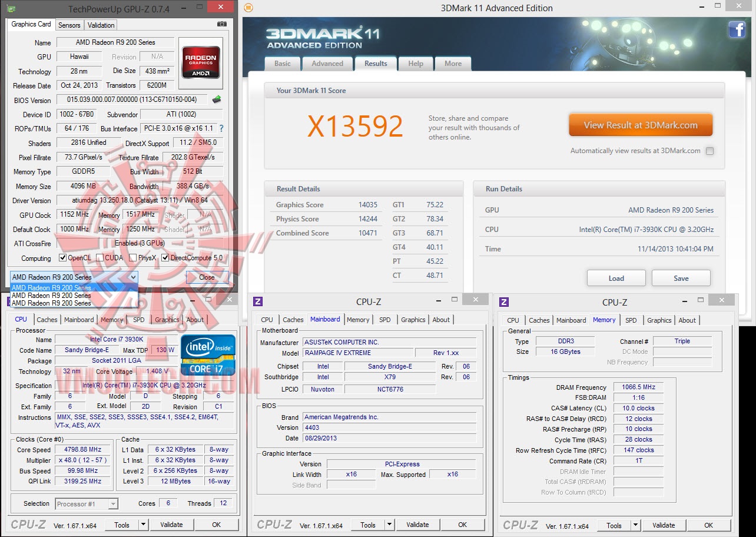This screenshot has width=756, height=537.
Task: Open the Basic tab in 3DMark 11
Action: pos(283,64)
